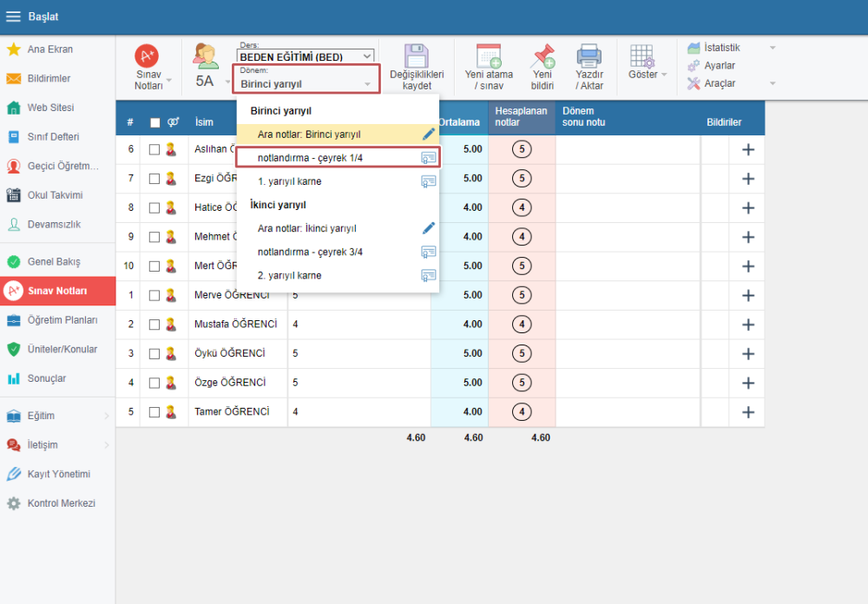Expand the Göster dropdown arrow
This screenshot has width=868, height=604.
[664, 74]
